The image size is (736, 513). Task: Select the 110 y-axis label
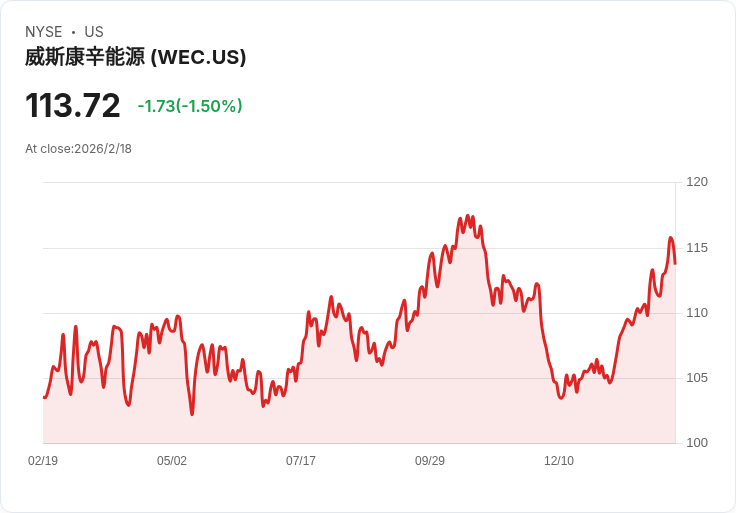(697, 313)
